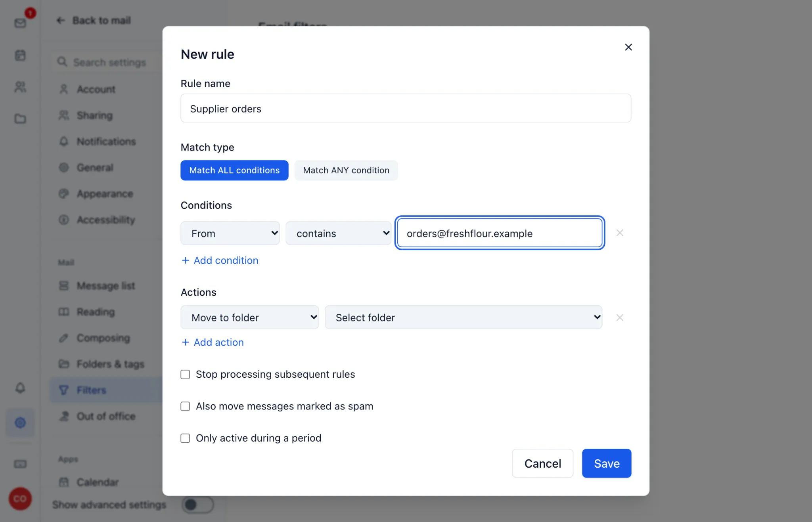
Task: Open the calendar icon in left rail
Action: [20, 55]
